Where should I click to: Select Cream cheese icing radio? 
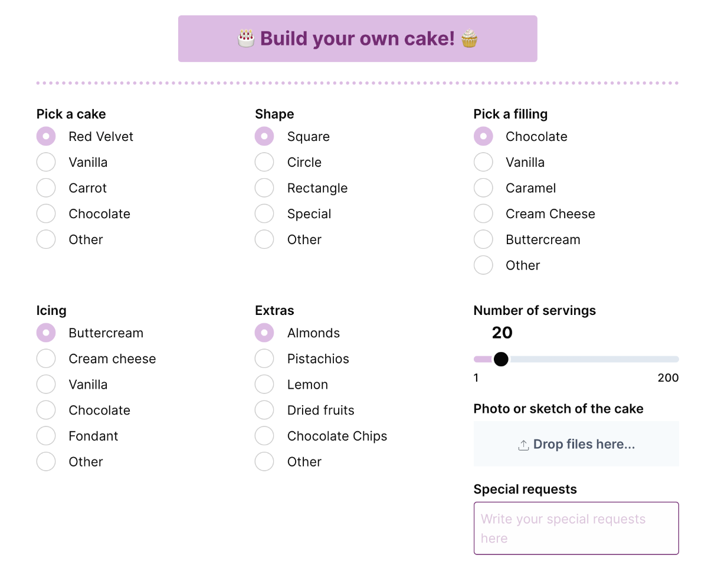pos(46,359)
